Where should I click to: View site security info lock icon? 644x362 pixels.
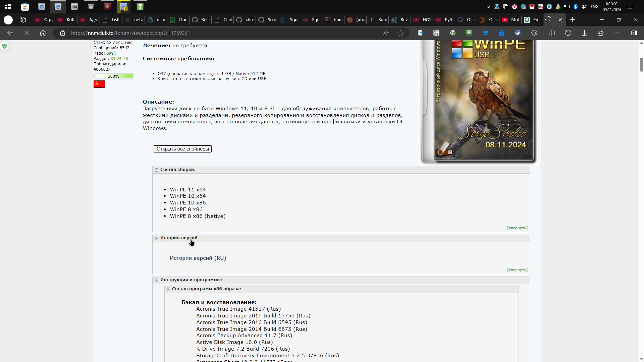coord(62,33)
